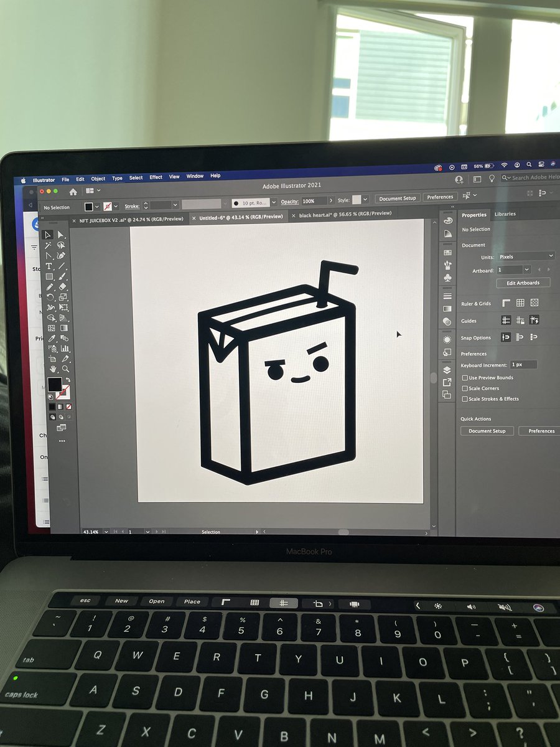Select the Gradient tool in toolbar
Image resolution: width=560 pixels, height=747 pixels.
[64, 328]
